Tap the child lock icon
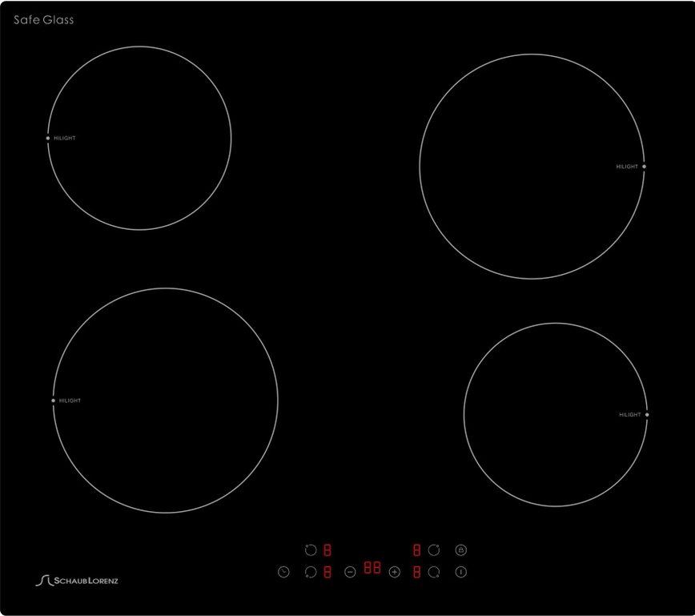695x616 pixels. tap(460, 550)
